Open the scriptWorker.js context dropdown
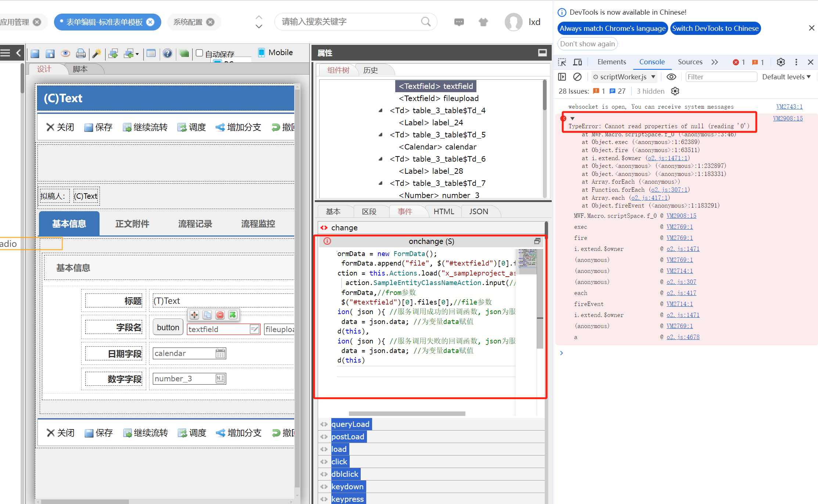Viewport: 818px width, 504px height. click(x=624, y=77)
